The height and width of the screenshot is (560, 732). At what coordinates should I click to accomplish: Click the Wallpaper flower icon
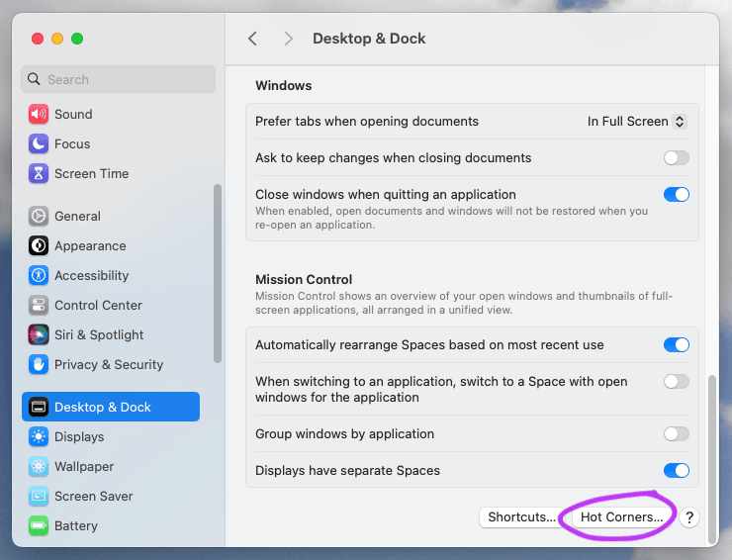pos(39,467)
